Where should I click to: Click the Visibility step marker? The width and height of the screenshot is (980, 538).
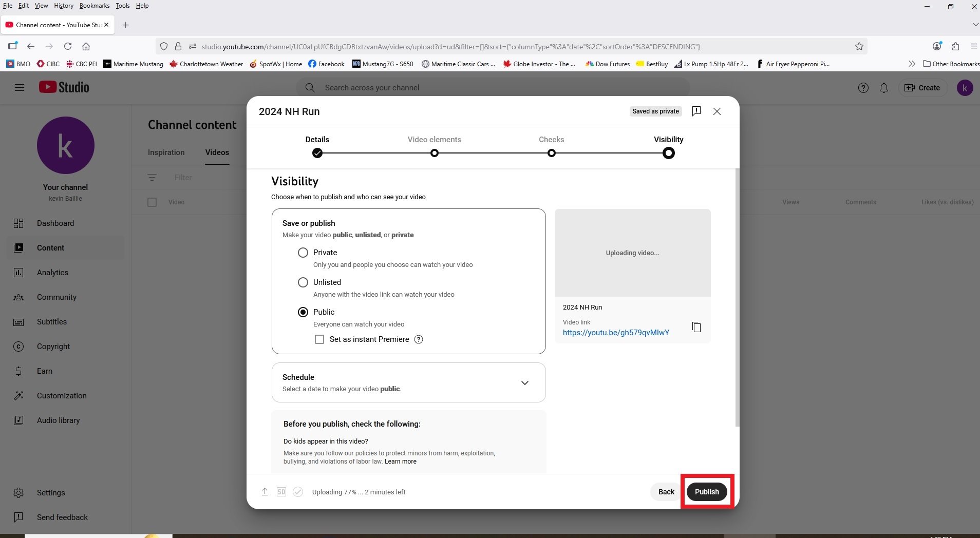(x=669, y=153)
